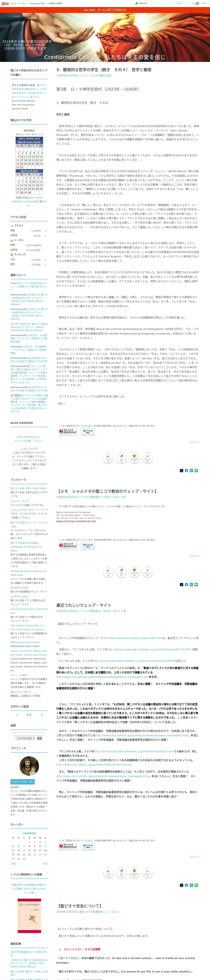Viewport: 210px width, 980px height.
Task: Click BLOG RANKINGです。 link in sidebar
Action: (29, 437)
